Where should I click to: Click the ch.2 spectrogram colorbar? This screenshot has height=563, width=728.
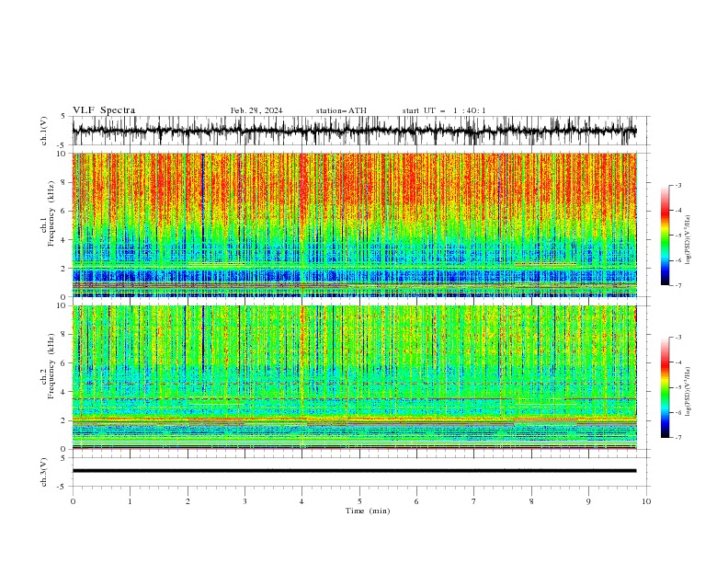[x=665, y=387]
